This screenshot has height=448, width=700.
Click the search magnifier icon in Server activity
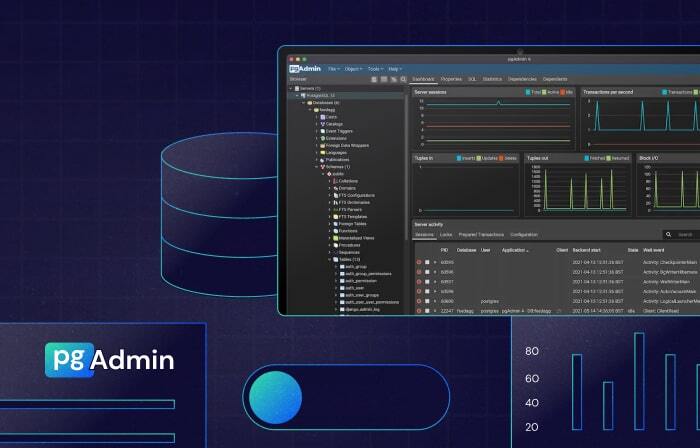[668, 234]
